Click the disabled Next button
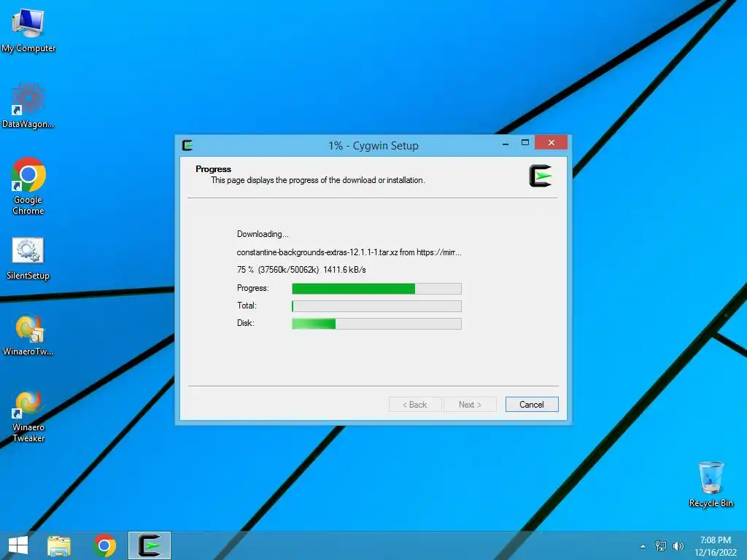 [470, 404]
